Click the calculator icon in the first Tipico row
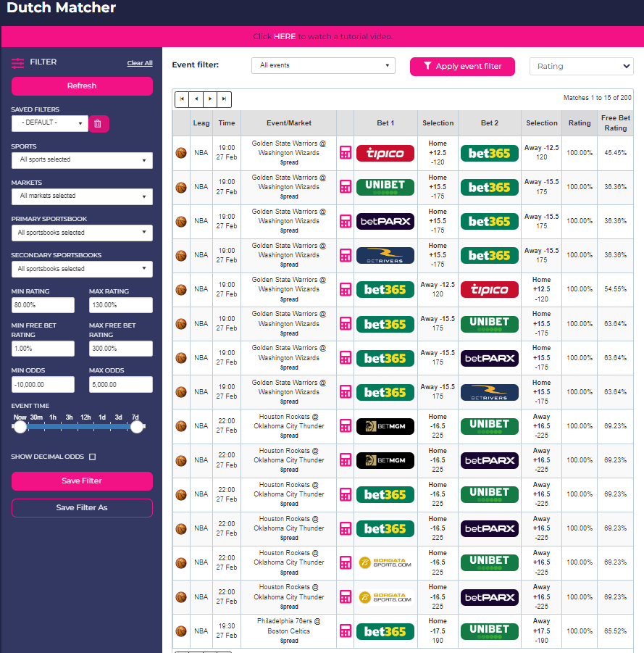644x653 pixels. [x=346, y=153]
